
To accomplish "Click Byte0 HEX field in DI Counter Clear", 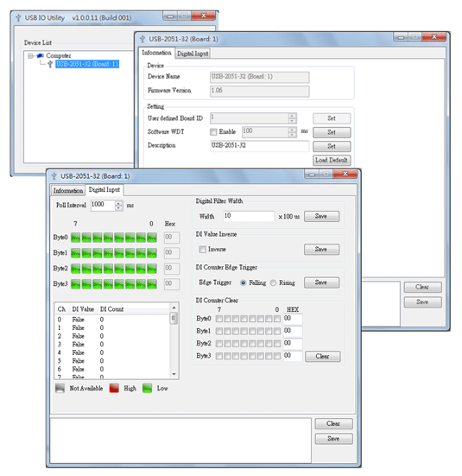I will click(x=293, y=319).
